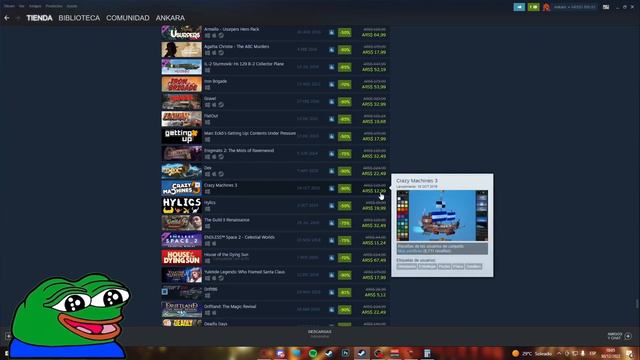Click wishlist icon in Dex row
This screenshot has height=360, width=640.
pos(331,171)
